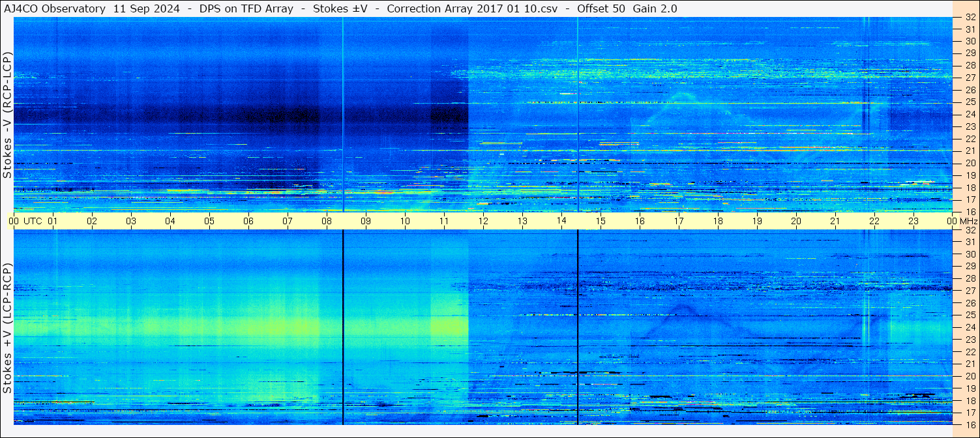The width and height of the screenshot is (980, 438).
Task: Click the 28 MHz tick of the Stokes -V panel
Action: pyautogui.click(x=970, y=65)
